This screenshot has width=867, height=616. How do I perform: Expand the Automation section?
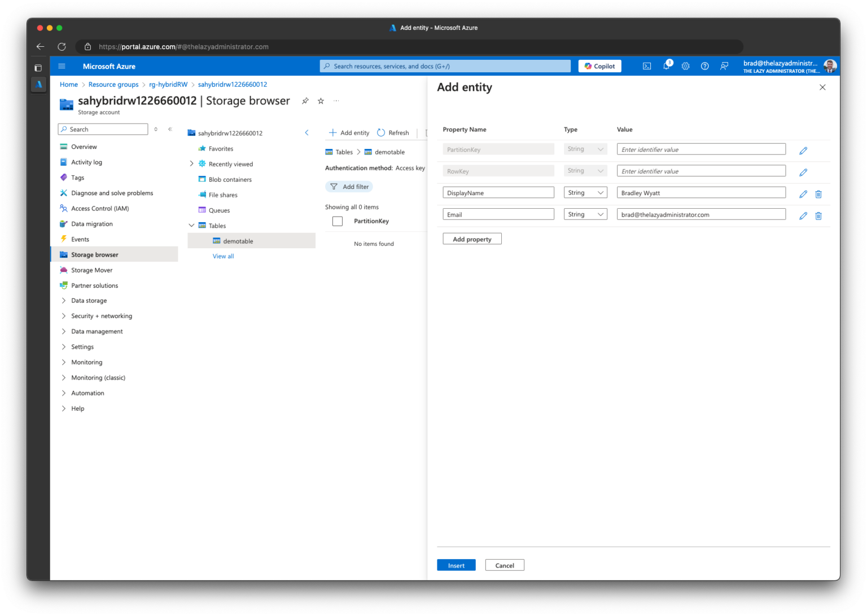pyautogui.click(x=64, y=393)
